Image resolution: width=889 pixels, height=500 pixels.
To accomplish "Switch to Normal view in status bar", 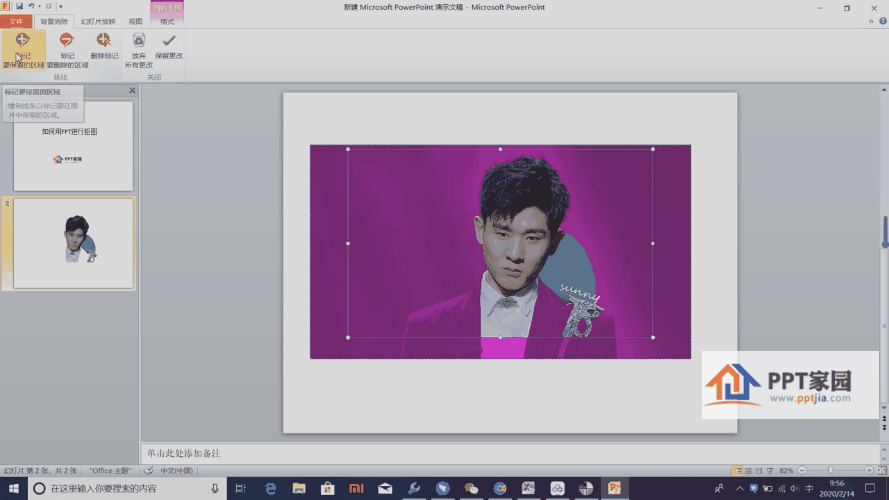I will click(x=737, y=471).
